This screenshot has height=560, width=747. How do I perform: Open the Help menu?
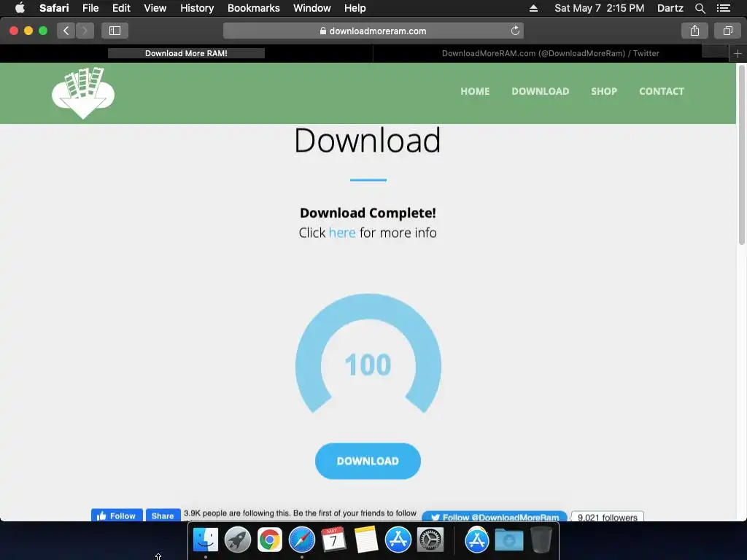point(355,8)
